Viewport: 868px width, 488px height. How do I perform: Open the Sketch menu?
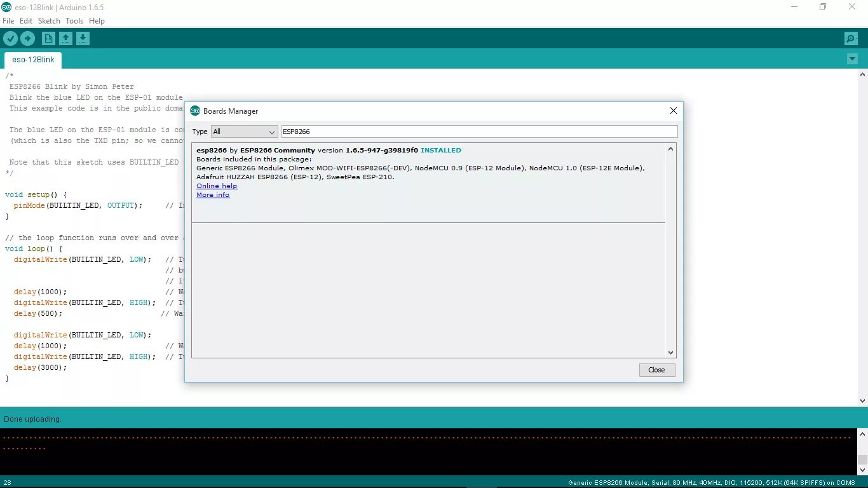coord(49,21)
